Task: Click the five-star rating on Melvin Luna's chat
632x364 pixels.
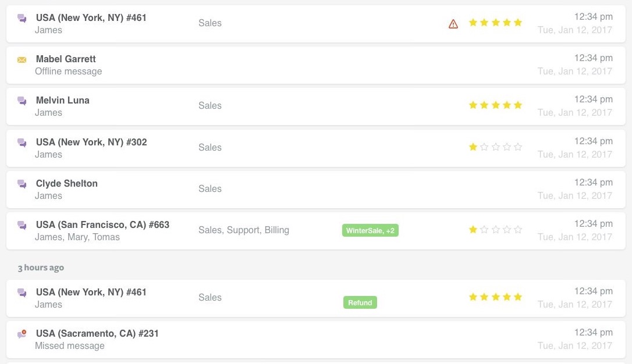Action: pos(495,105)
